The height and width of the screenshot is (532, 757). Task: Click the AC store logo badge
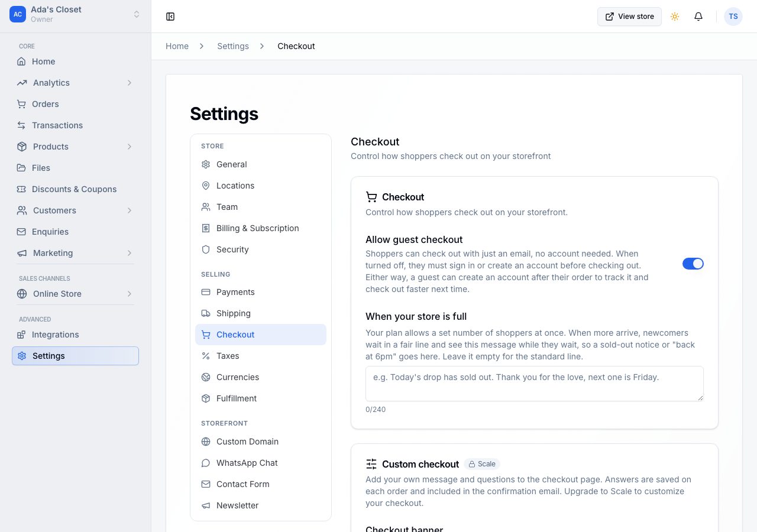click(18, 14)
